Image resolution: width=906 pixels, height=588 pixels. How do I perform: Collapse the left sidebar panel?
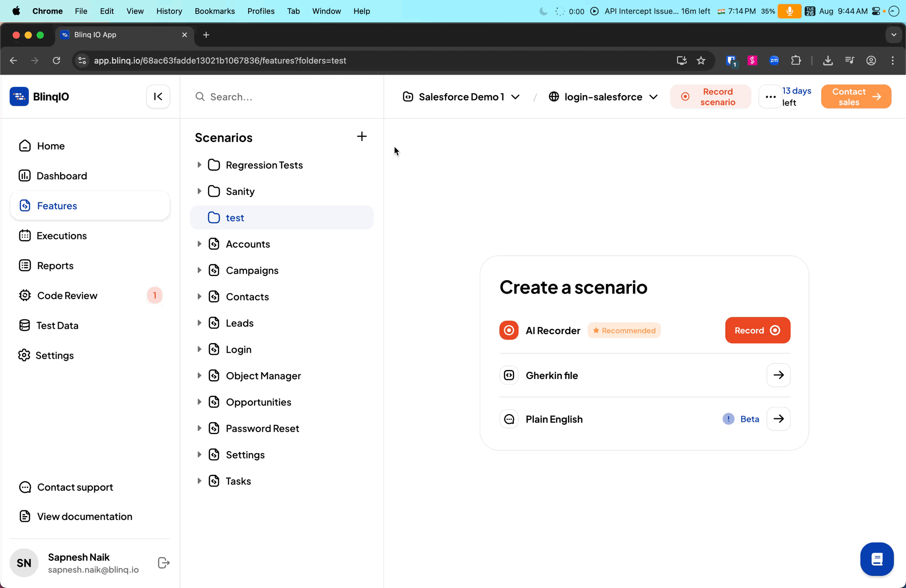point(158,96)
